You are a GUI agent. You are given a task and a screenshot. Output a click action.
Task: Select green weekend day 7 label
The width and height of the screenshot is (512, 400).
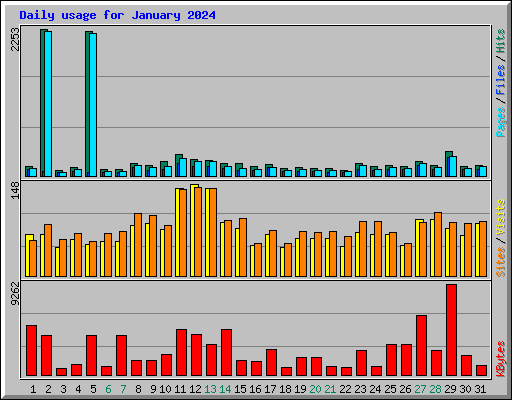coord(123,389)
